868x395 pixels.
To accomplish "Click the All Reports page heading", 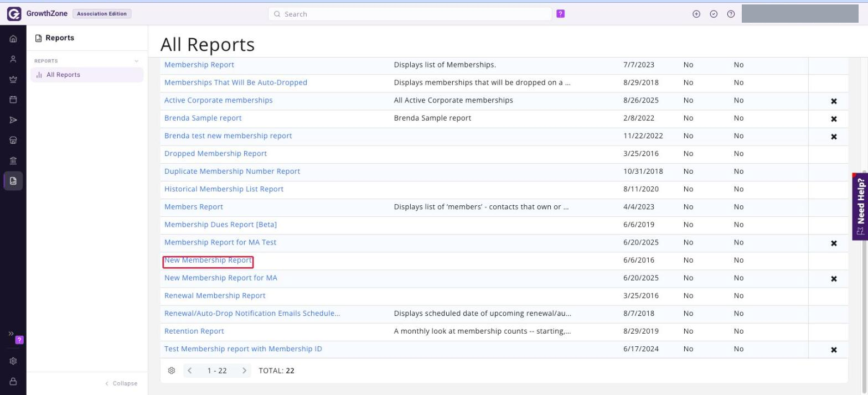I will point(208,44).
